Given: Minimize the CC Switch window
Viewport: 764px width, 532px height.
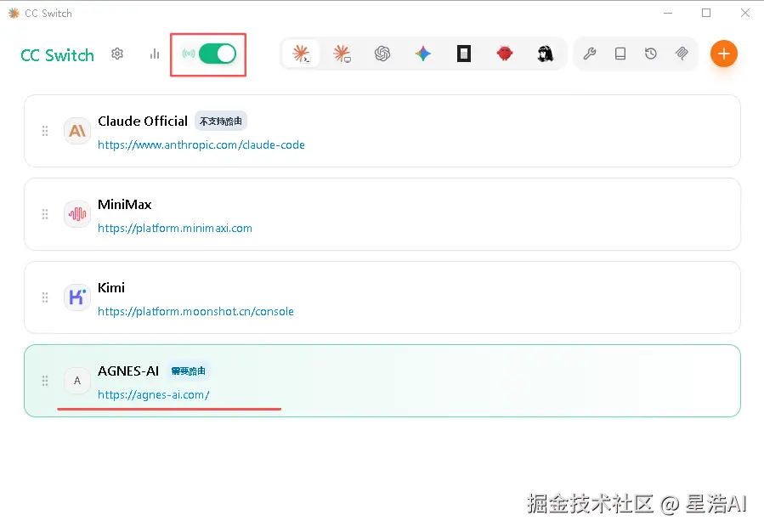Looking at the screenshot, I should 668,13.
